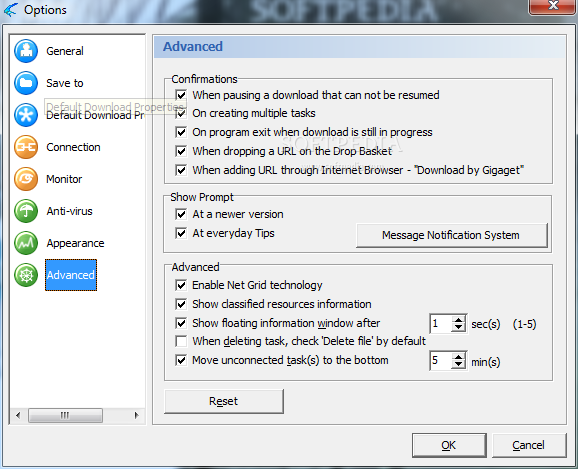The height and width of the screenshot is (469, 578).
Task: Increase unconnected task minutes with up arrow
Action: 458,357
